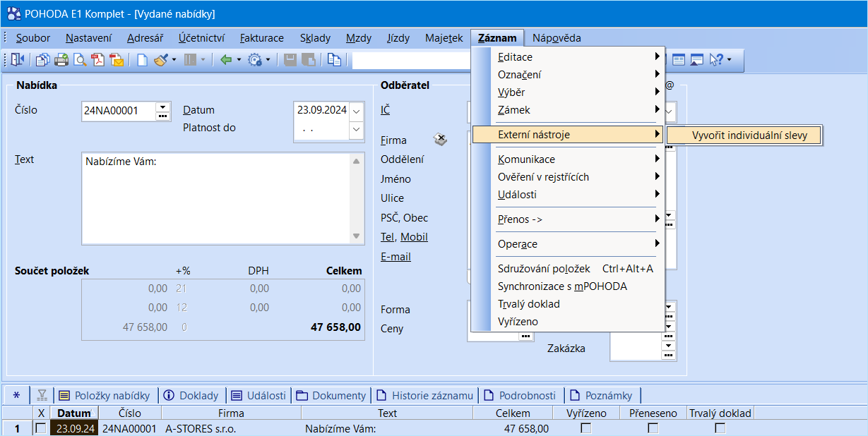This screenshot has height=436, width=868.
Task: Click the PDF export toolbar icon
Action: pos(98,61)
